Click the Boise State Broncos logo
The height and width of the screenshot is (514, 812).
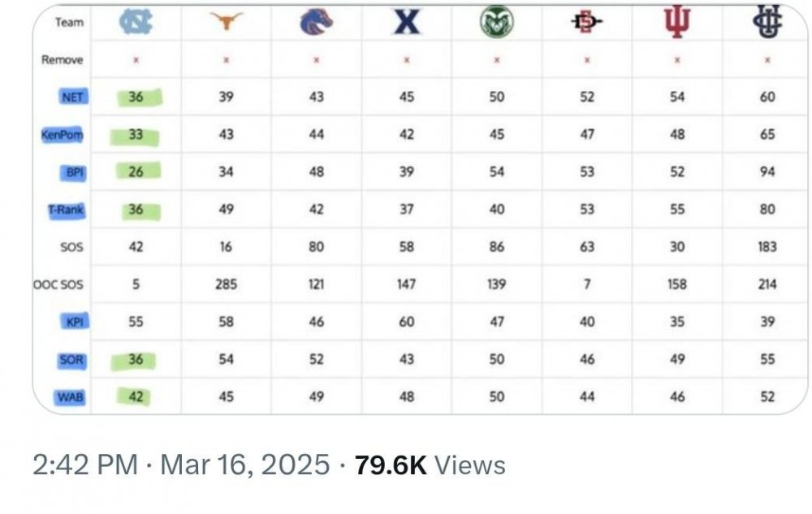coord(316,23)
